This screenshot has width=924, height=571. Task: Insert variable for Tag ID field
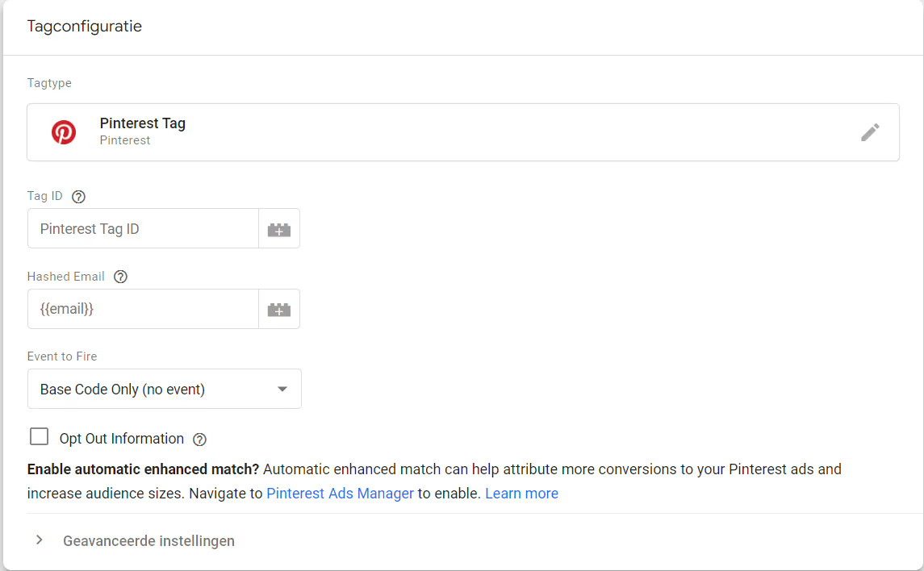click(279, 228)
